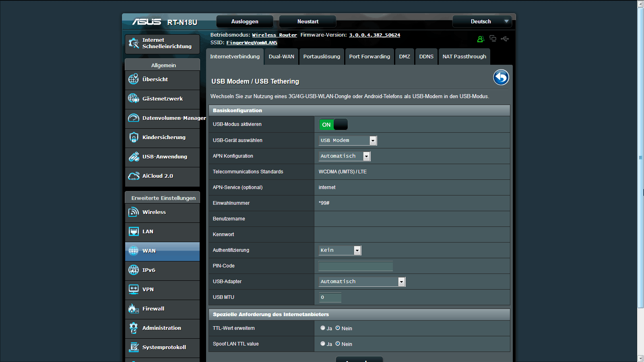Toggle USB-Modus aktivieren switch off
This screenshot has width=644, height=362.
333,125
